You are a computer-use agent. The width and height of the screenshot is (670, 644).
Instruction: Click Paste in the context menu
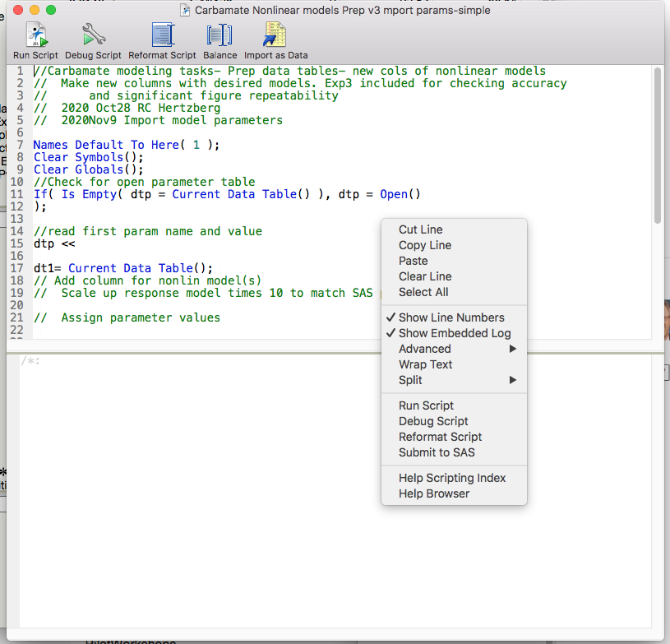[413, 261]
